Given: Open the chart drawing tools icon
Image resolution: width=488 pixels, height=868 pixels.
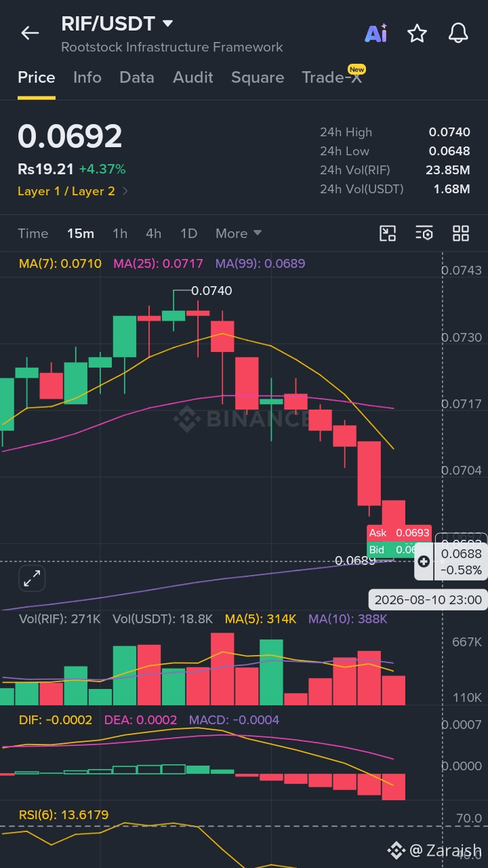Looking at the screenshot, I should coord(388,233).
